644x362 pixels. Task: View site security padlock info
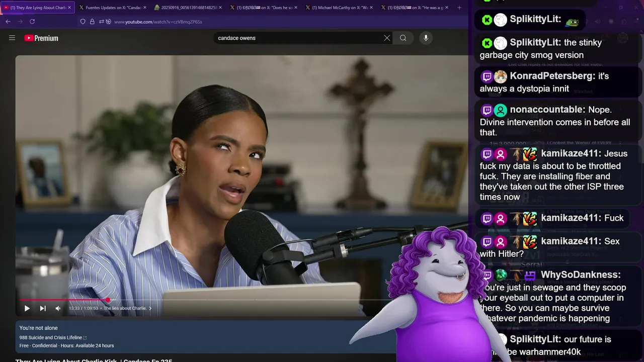click(x=92, y=22)
